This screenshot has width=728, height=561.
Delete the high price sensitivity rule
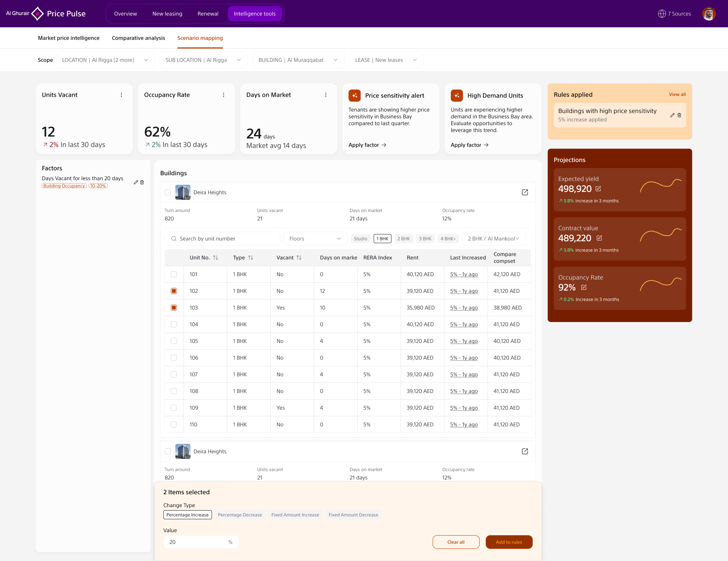[679, 115]
